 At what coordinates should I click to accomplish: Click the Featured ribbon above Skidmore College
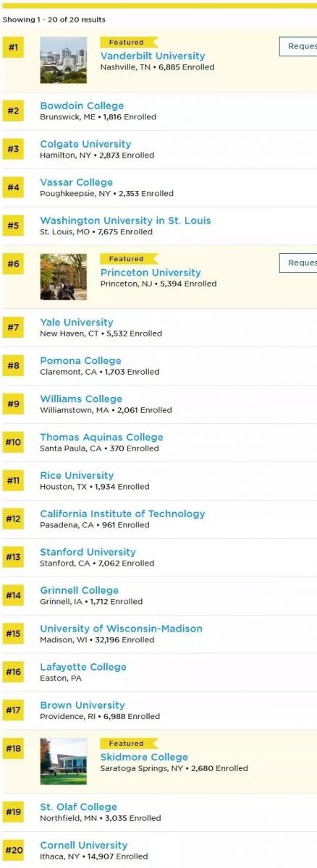pyautogui.click(x=128, y=743)
